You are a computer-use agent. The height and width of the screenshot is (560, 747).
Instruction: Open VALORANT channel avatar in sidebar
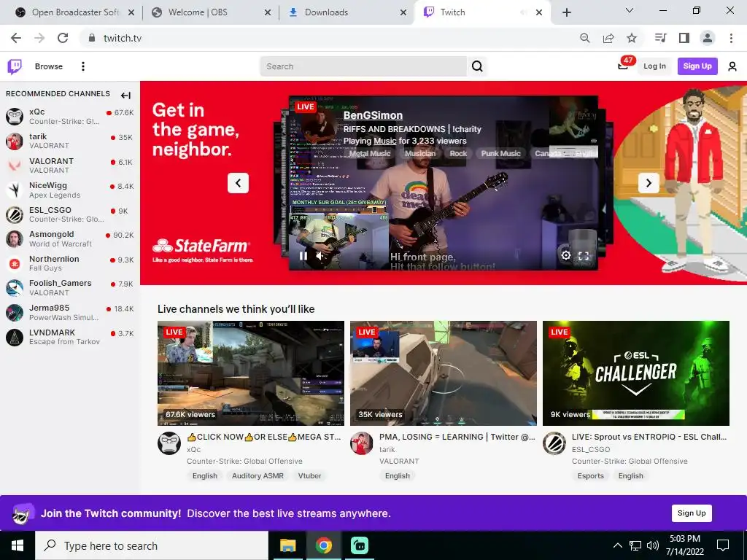[x=15, y=166]
